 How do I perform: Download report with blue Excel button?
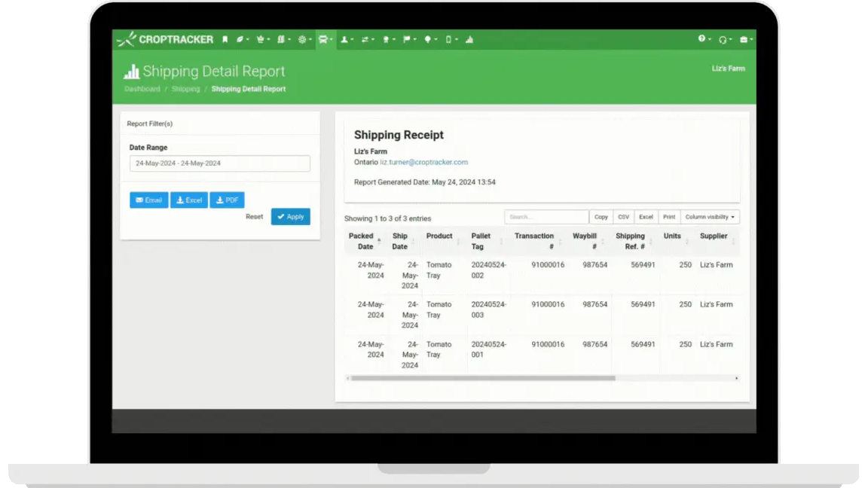pos(189,200)
